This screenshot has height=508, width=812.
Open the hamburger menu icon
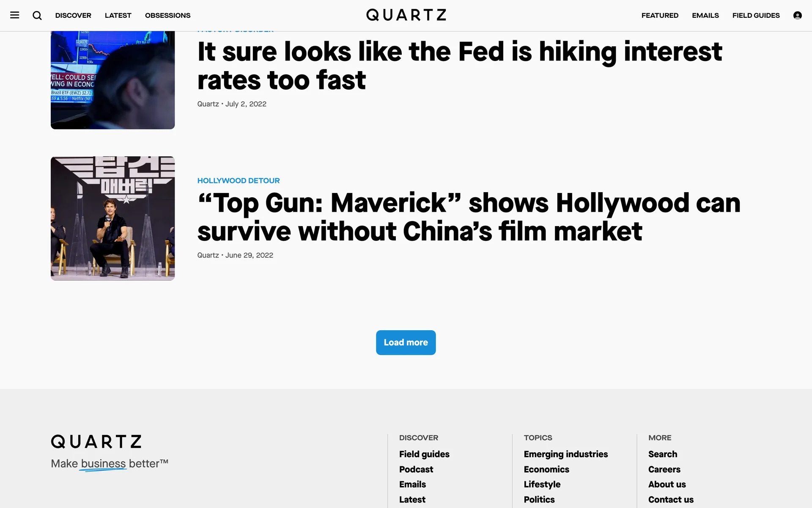point(15,15)
